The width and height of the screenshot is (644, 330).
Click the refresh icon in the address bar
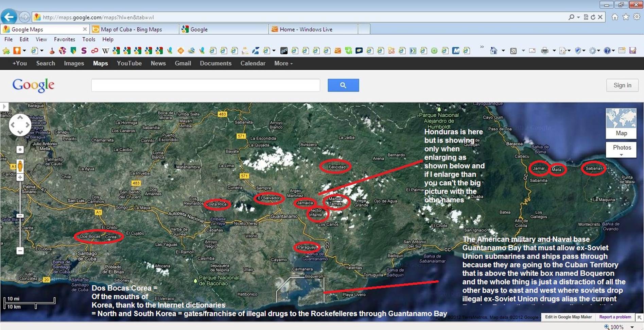(x=593, y=17)
